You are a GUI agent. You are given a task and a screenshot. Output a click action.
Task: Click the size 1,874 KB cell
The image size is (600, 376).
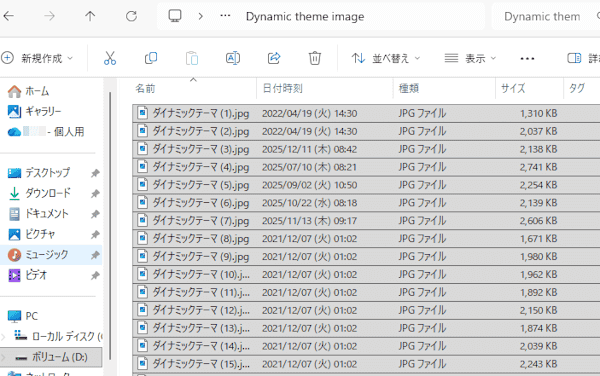(x=538, y=328)
